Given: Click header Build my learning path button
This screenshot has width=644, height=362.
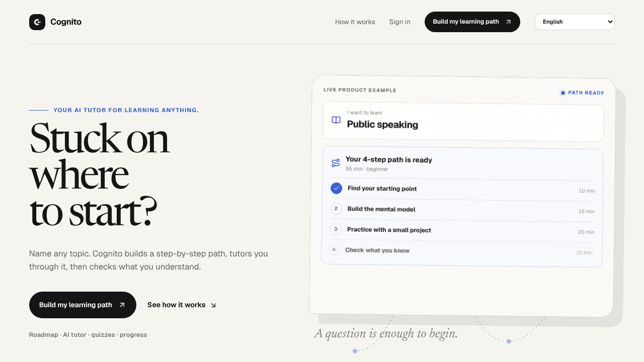Looking at the screenshot, I should (x=472, y=22).
